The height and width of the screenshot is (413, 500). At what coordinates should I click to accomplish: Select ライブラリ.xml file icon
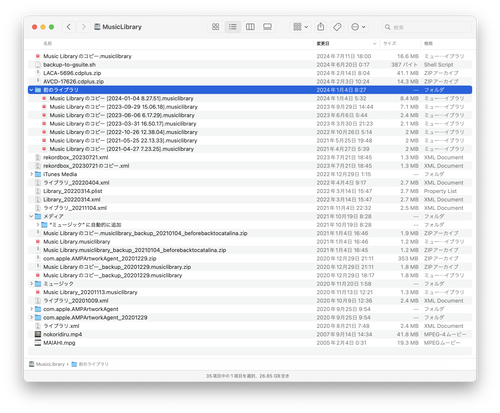(x=38, y=326)
